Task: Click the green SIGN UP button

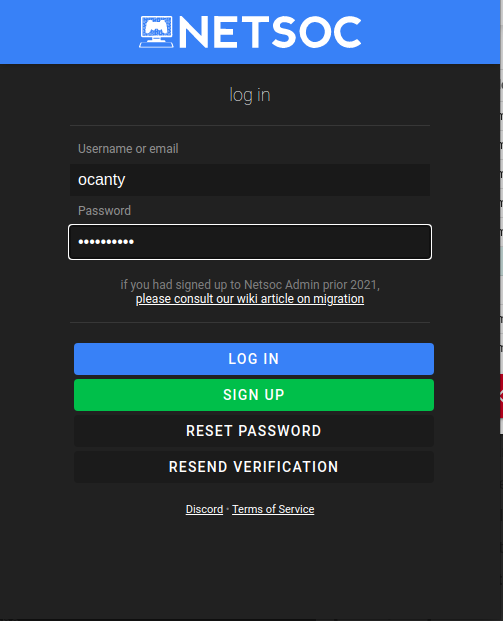Action: (x=254, y=395)
